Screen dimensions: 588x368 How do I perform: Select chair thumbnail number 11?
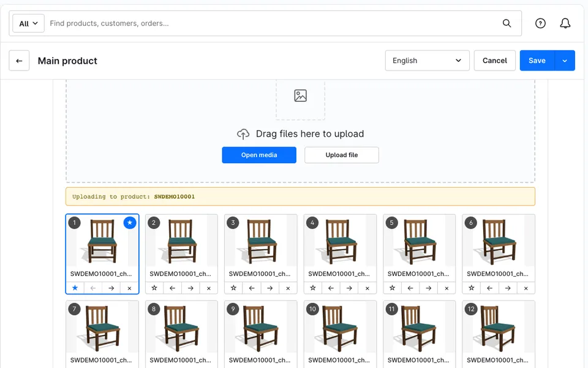pyautogui.click(x=419, y=328)
